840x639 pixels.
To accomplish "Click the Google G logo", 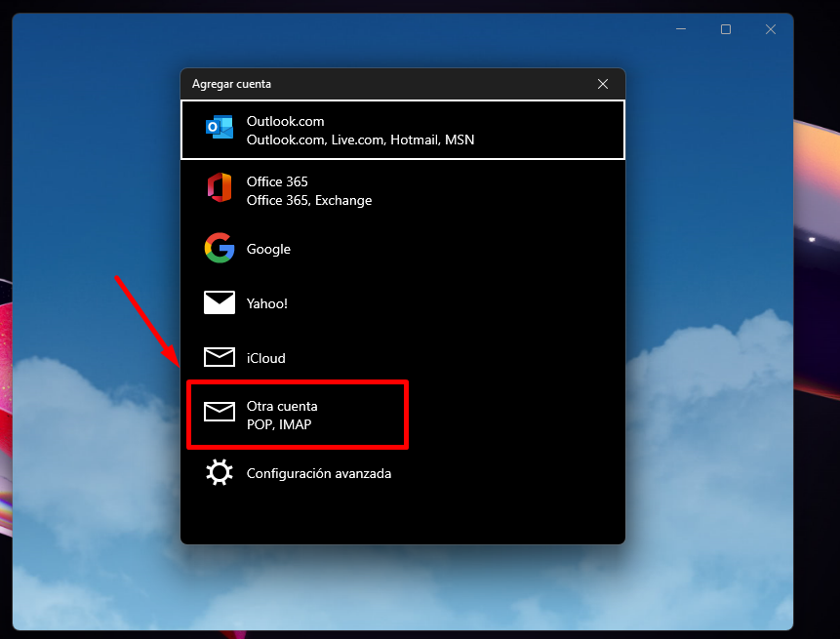I will click(x=220, y=248).
